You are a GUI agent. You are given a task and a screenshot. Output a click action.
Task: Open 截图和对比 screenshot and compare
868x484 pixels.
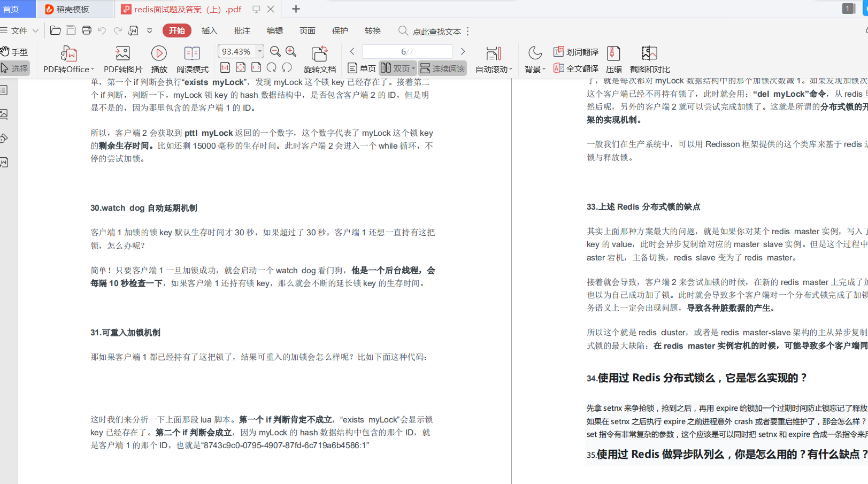click(650, 59)
